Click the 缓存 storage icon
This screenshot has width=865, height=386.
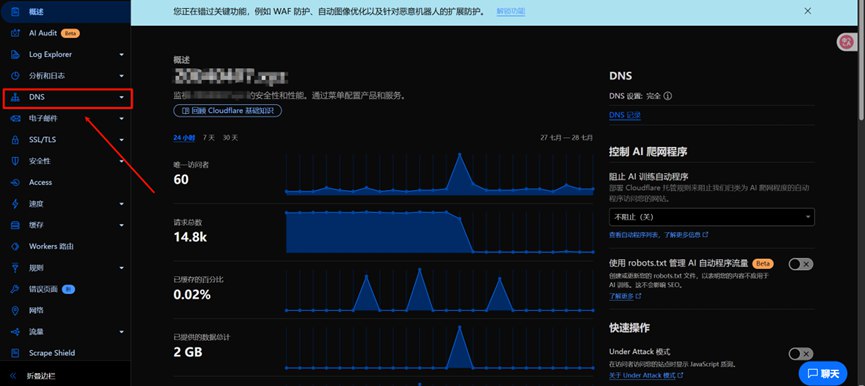(x=16, y=225)
